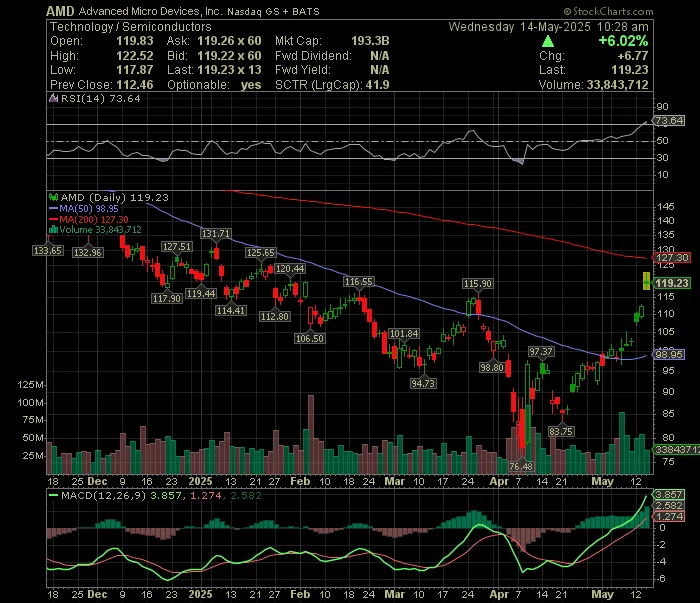Screen dimensions: 700x603
Task: Click the 101.84 price annotation
Action: [404, 333]
